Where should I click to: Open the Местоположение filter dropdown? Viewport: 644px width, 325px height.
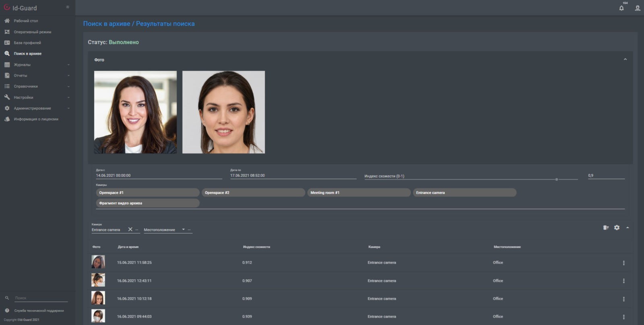(x=183, y=230)
